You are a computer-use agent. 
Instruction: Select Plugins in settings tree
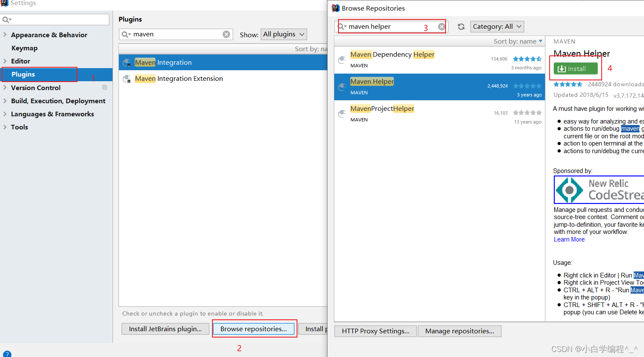click(56, 74)
